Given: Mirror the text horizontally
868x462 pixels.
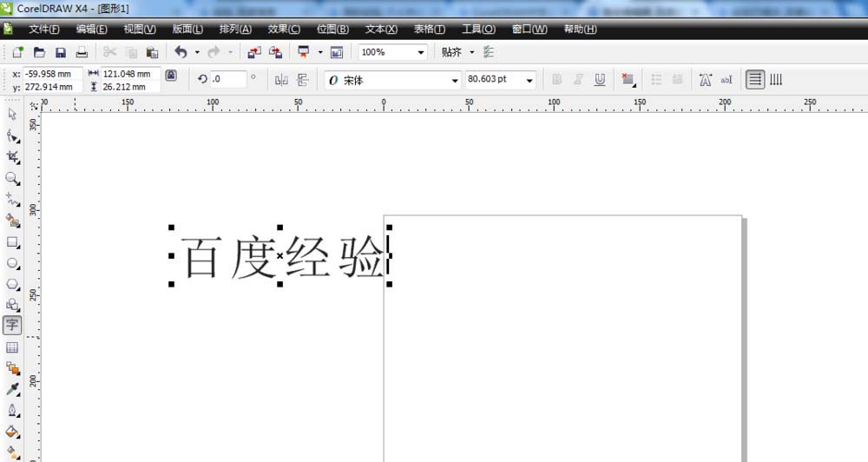Looking at the screenshot, I should (x=281, y=80).
